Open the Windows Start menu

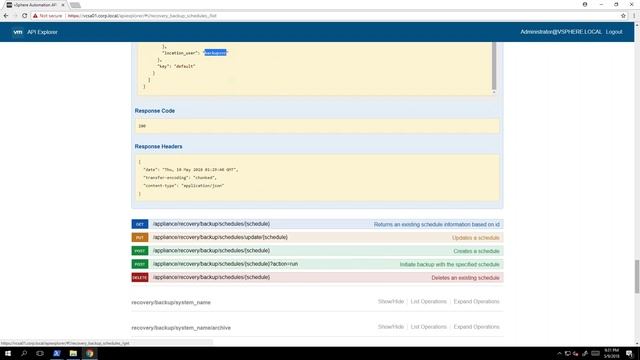tap(7, 353)
